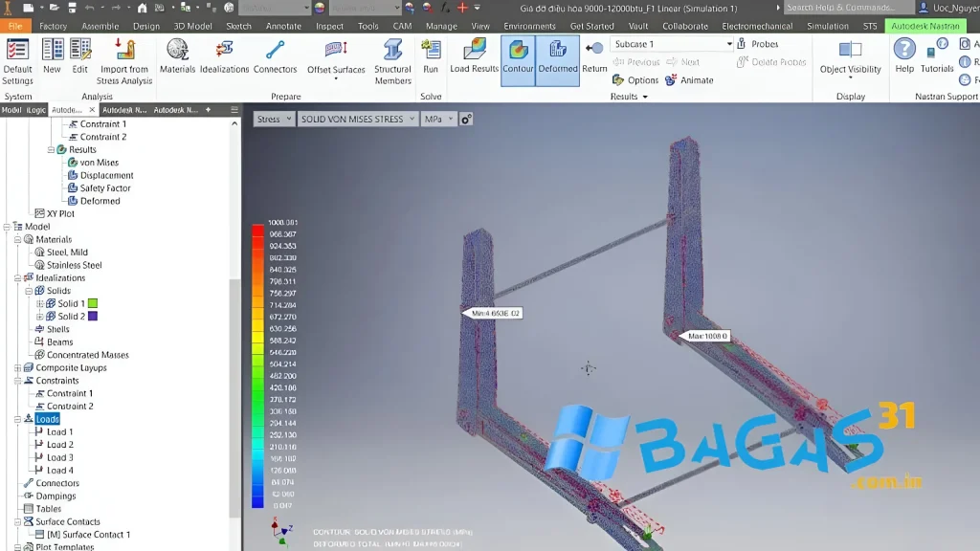Expand the Solid 1 node

(x=40, y=303)
